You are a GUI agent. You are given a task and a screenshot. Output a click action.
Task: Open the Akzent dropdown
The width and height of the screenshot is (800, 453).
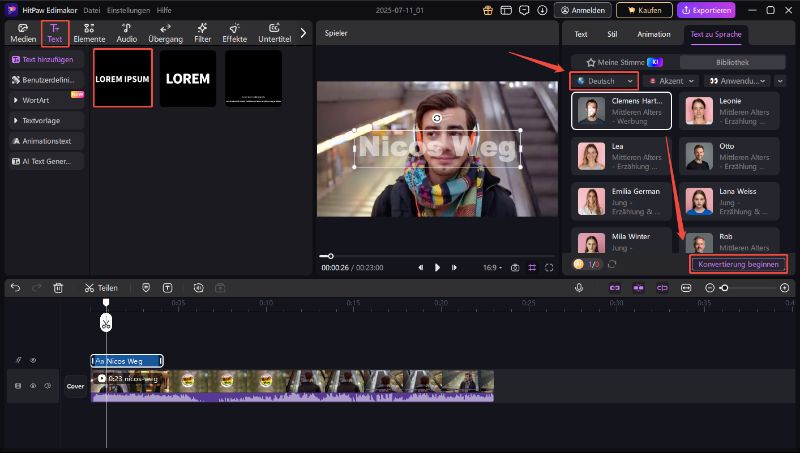pyautogui.click(x=671, y=81)
